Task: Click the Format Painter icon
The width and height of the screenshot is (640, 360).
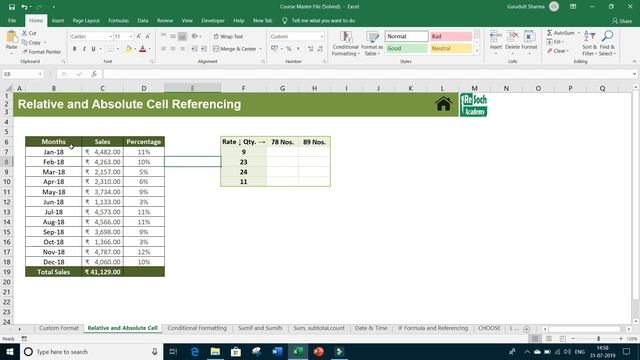Action: (x=25, y=52)
